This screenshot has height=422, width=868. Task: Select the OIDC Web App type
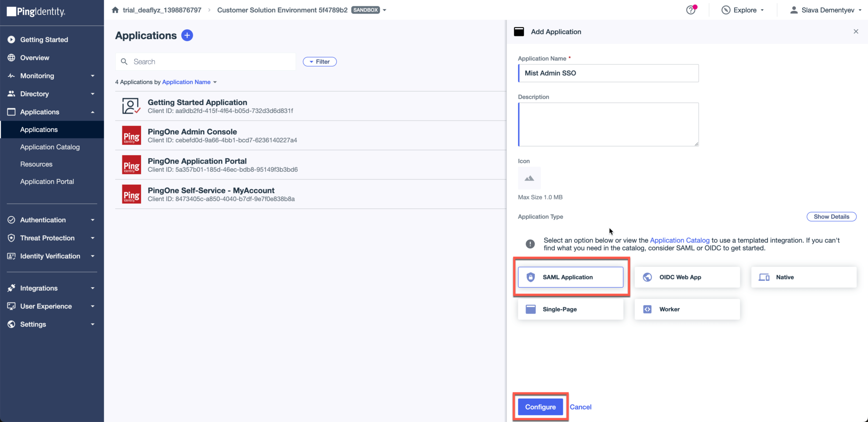click(x=687, y=277)
